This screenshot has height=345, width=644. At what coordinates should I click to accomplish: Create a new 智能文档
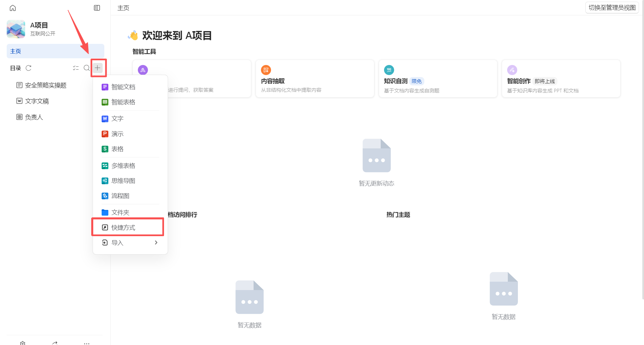point(130,87)
